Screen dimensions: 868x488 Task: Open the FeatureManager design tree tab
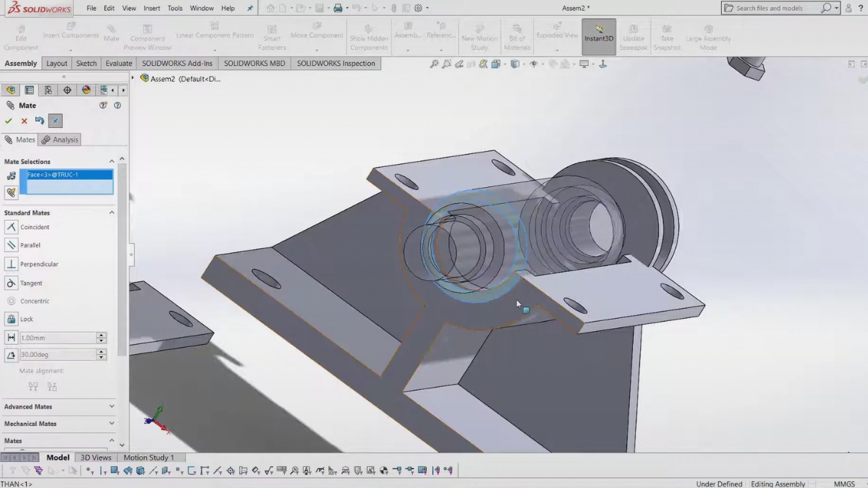click(x=10, y=90)
